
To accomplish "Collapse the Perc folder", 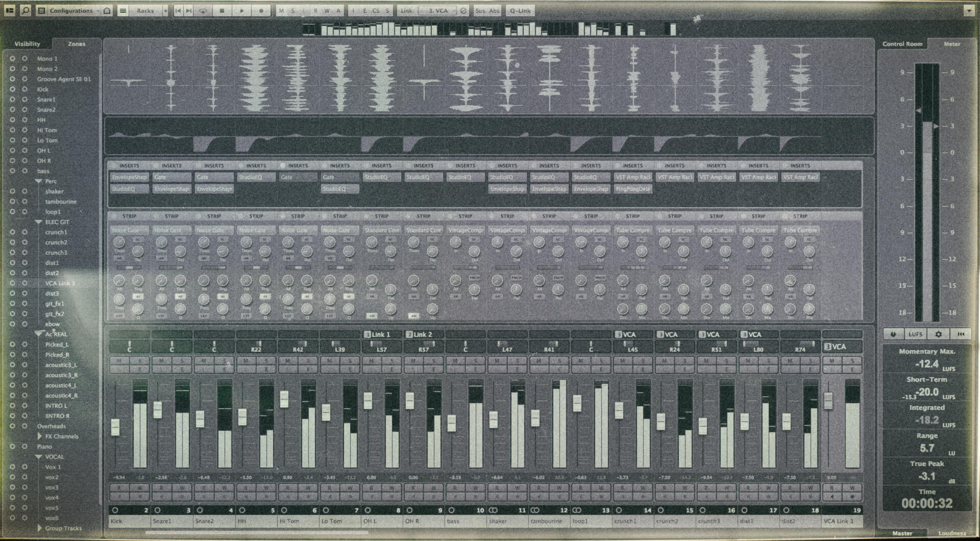I will (39, 181).
